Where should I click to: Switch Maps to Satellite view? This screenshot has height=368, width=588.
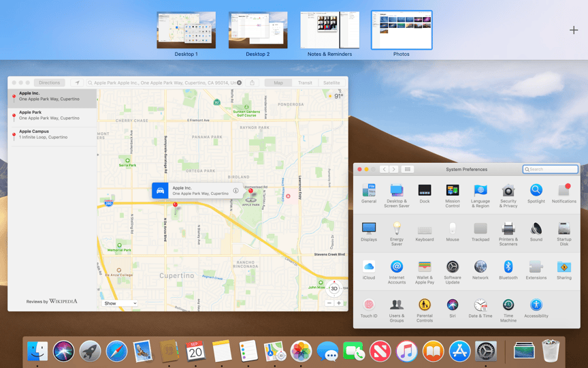331,82
